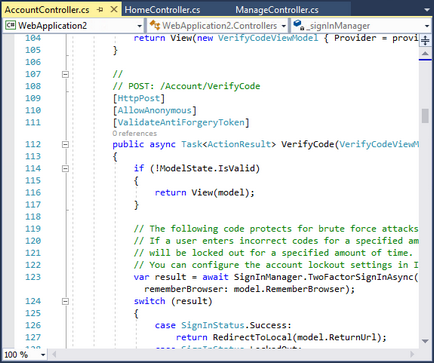Screen dimensions: 434x363
Task: Click the class icon beside WebApplication2.Controllers
Action: click(155, 25)
